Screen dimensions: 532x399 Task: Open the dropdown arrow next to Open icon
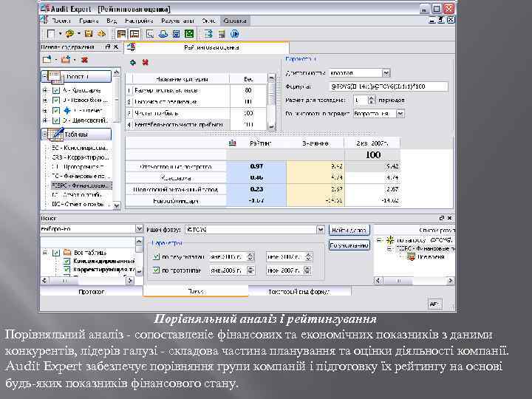coord(79,33)
